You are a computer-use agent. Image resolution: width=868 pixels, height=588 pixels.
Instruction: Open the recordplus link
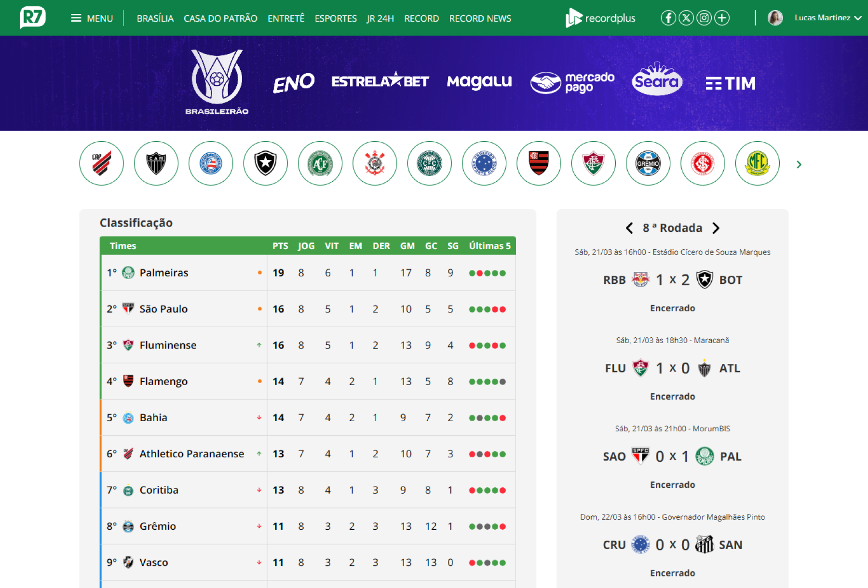[600, 18]
